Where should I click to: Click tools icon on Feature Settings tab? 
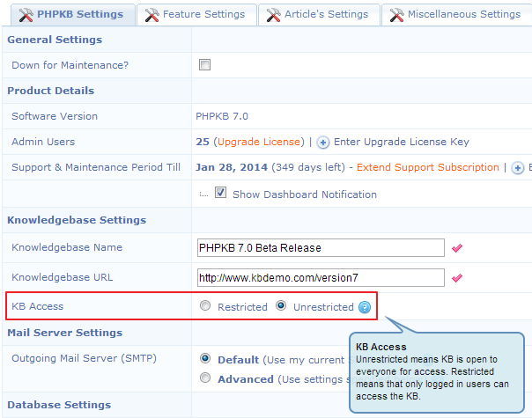[152, 15]
